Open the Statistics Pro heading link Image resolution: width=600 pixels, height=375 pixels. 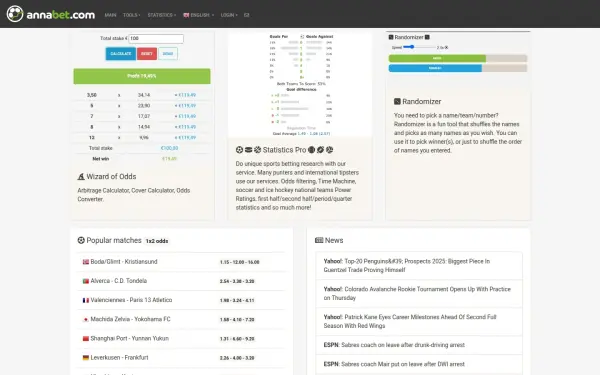284,150
